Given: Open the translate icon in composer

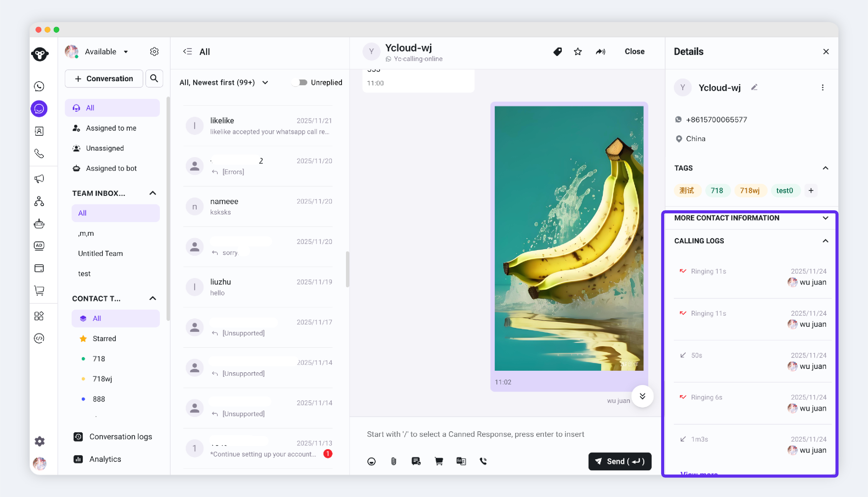Looking at the screenshot, I should point(461,461).
